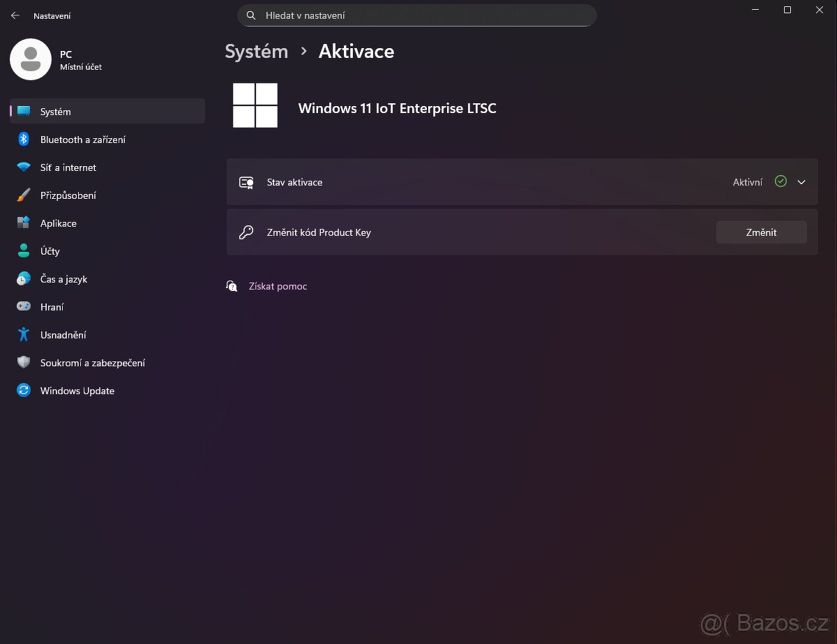
Task: Select the Soukromí a zabezpečení shield icon
Action: 23,363
